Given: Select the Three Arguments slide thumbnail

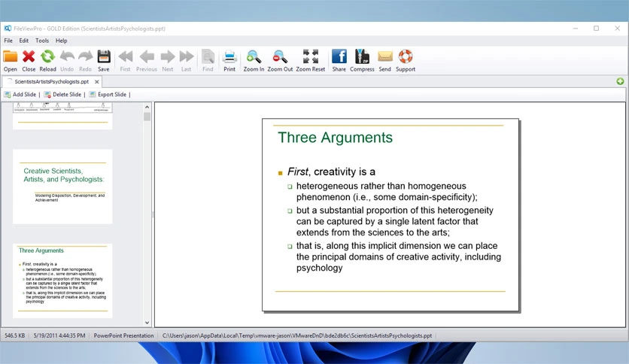Looking at the screenshot, I should 62,281.
